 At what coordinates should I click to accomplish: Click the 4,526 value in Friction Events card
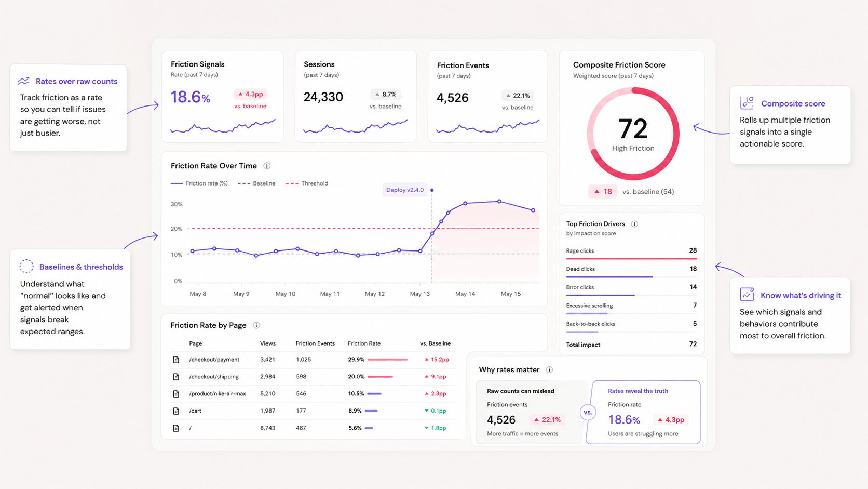coord(453,98)
